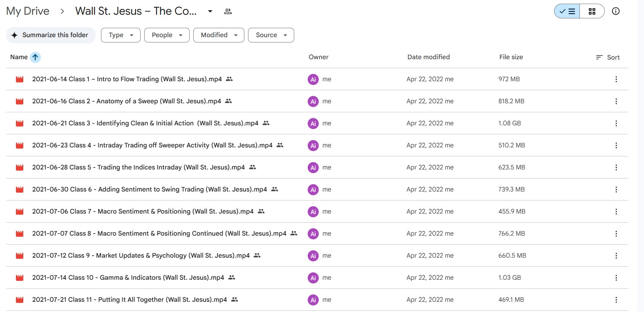This screenshot has width=644, height=312.
Task: Select Class 7 Macro Sentiment & Positioning file
Action: tap(143, 212)
